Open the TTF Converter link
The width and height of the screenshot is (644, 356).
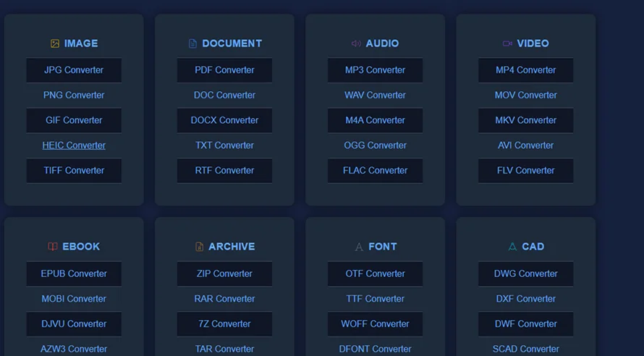pos(375,299)
